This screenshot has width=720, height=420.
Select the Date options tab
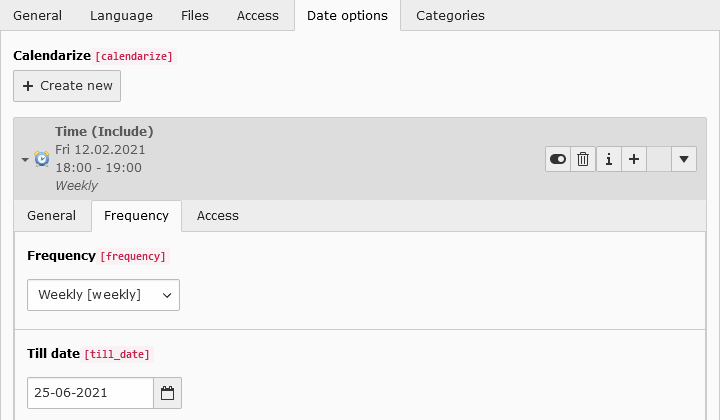(x=348, y=16)
